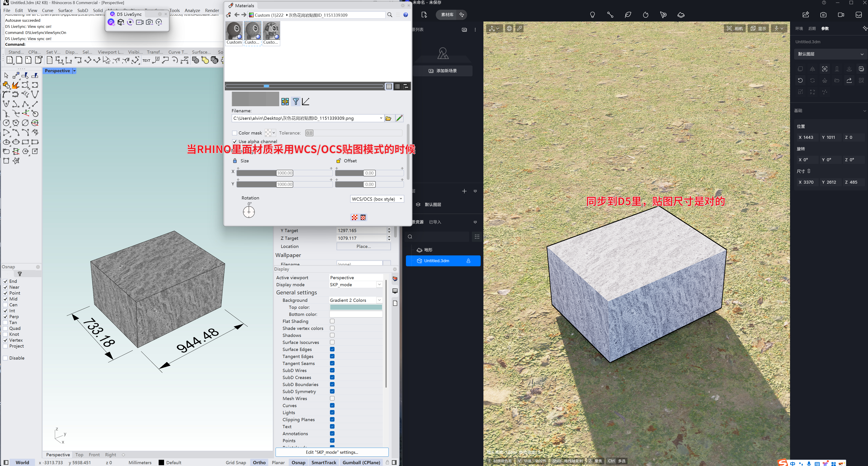868x466 pixels.
Task: Expand Background Gradient 2 Colors dropdown
Action: click(379, 300)
